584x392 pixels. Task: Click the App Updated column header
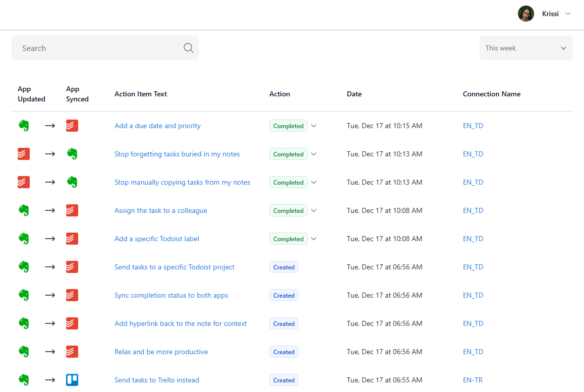pos(31,94)
